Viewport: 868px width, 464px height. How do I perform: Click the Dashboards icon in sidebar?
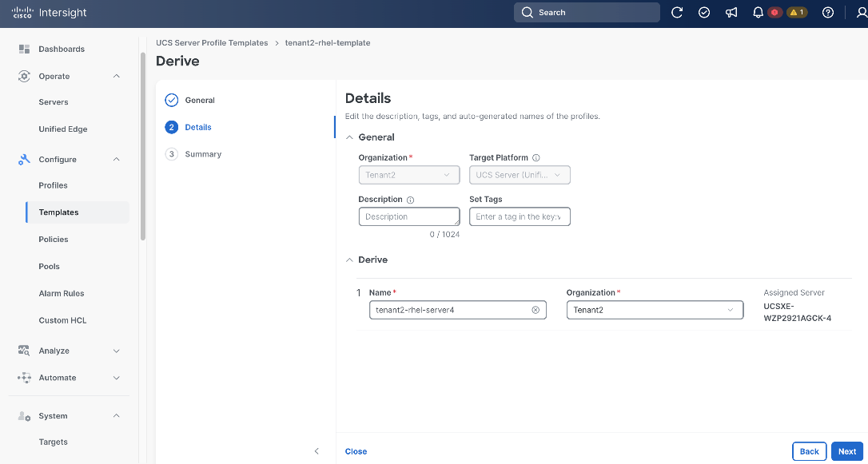24,50
